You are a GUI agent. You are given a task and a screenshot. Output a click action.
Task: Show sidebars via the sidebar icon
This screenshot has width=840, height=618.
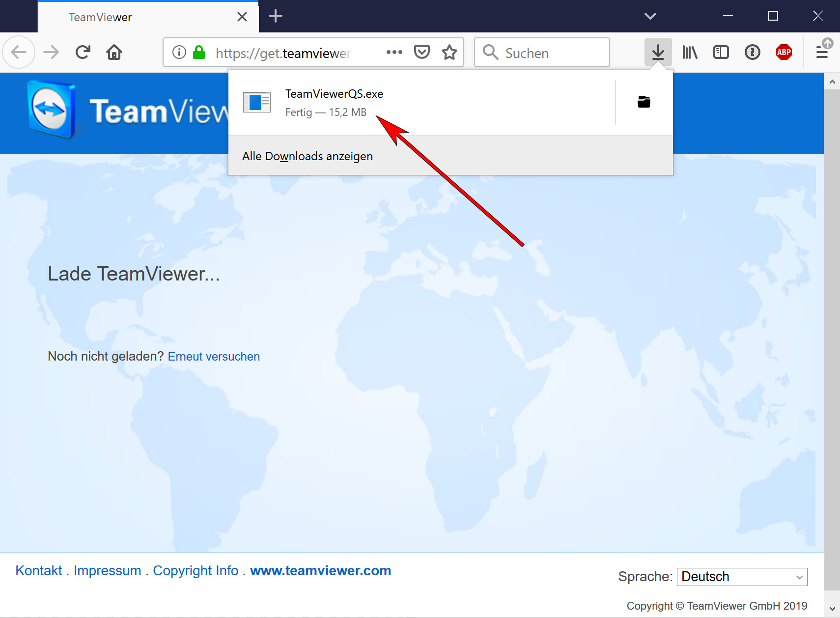(x=721, y=52)
